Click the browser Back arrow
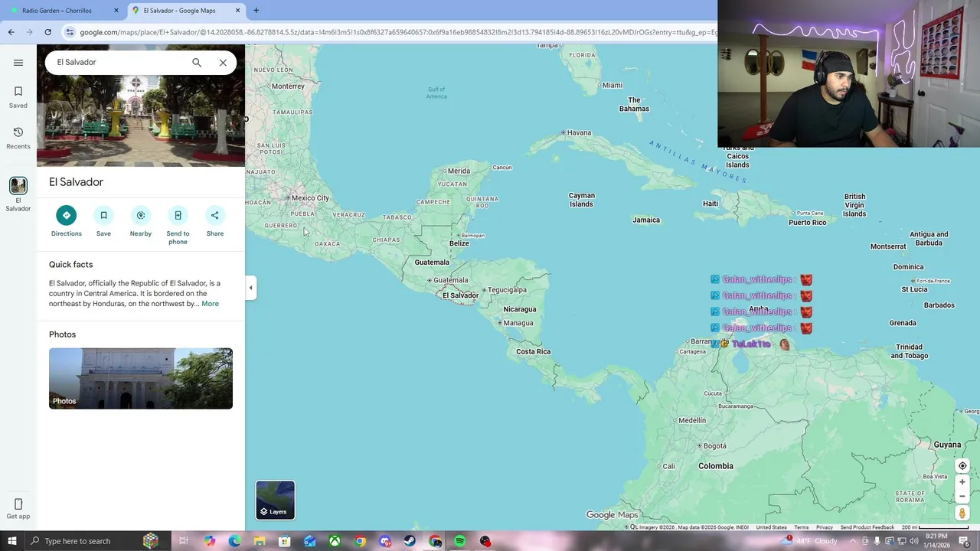980x551 pixels. click(11, 32)
